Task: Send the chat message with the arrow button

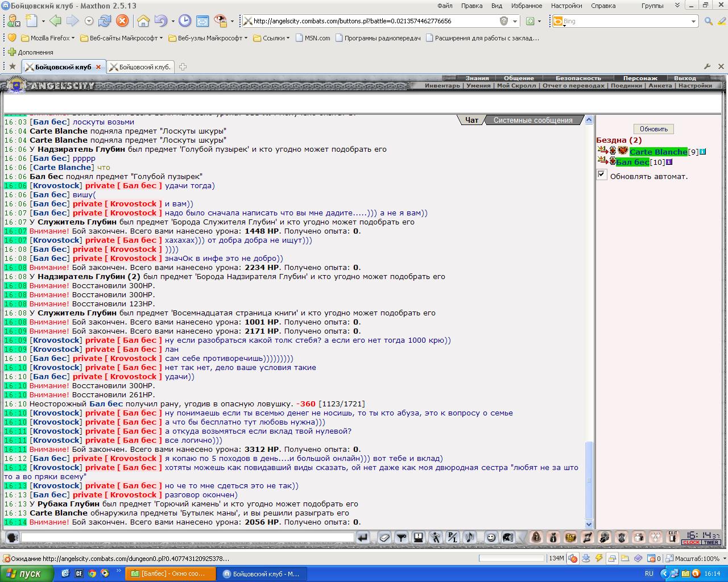Action: (x=362, y=537)
